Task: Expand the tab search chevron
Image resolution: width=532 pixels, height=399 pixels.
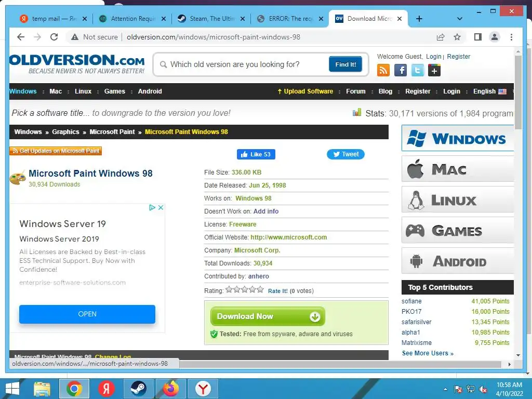Action: (460, 19)
